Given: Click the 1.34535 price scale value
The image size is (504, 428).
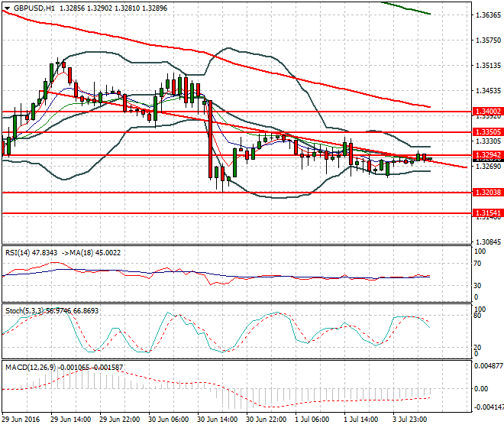Looking at the screenshot, I should tap(488, 91).
